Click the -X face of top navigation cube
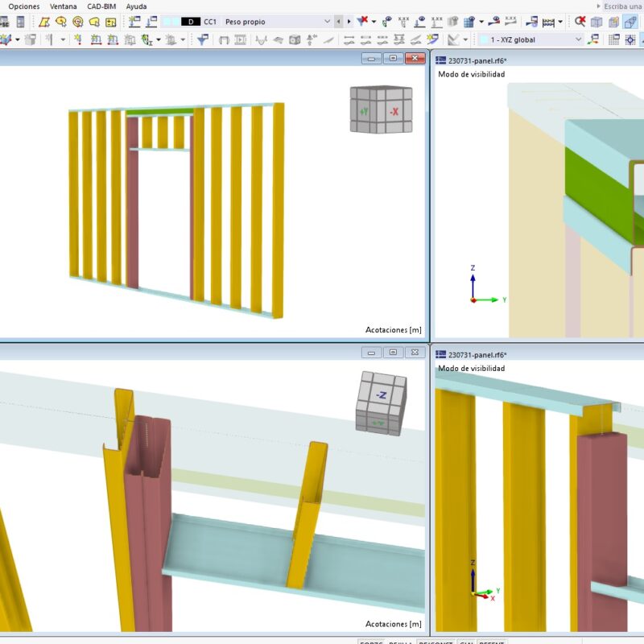The image size is (644, 644). 394,111
